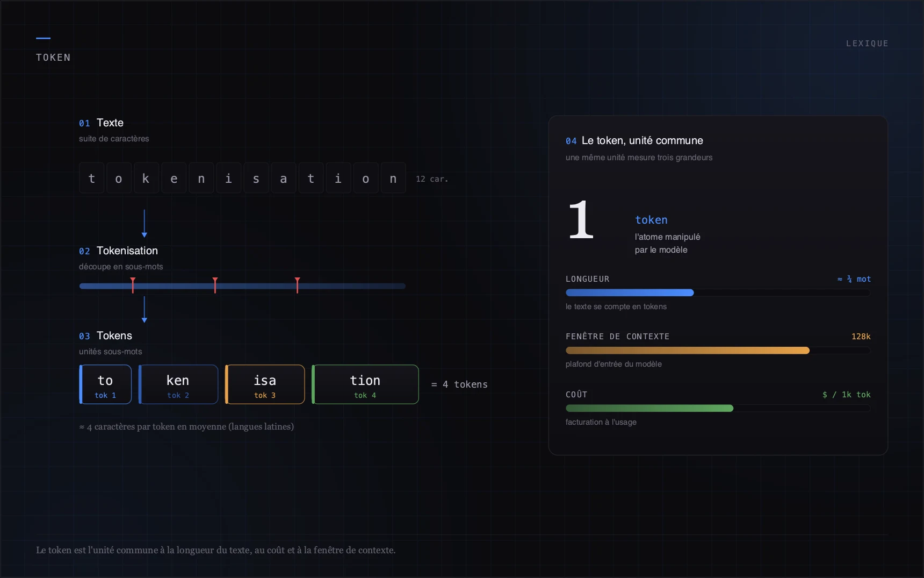
Task: Click the character cell 'k'
Action: [x=146, y=178]
